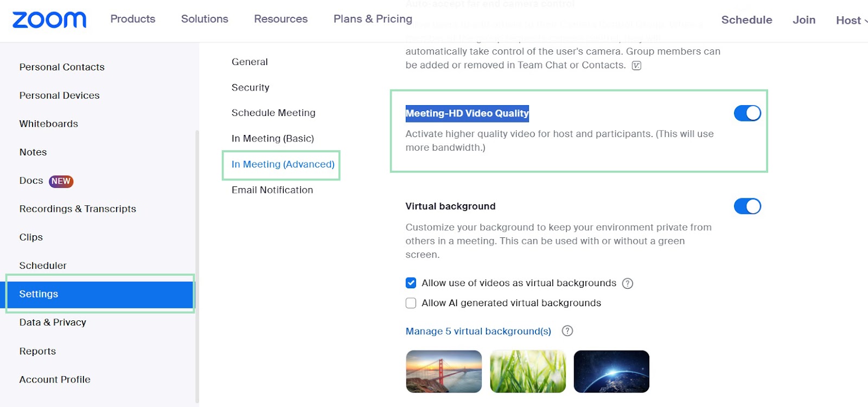Screen dimensions: 868x407
Task: Click Join in the top bar
Action: [804, 20]
